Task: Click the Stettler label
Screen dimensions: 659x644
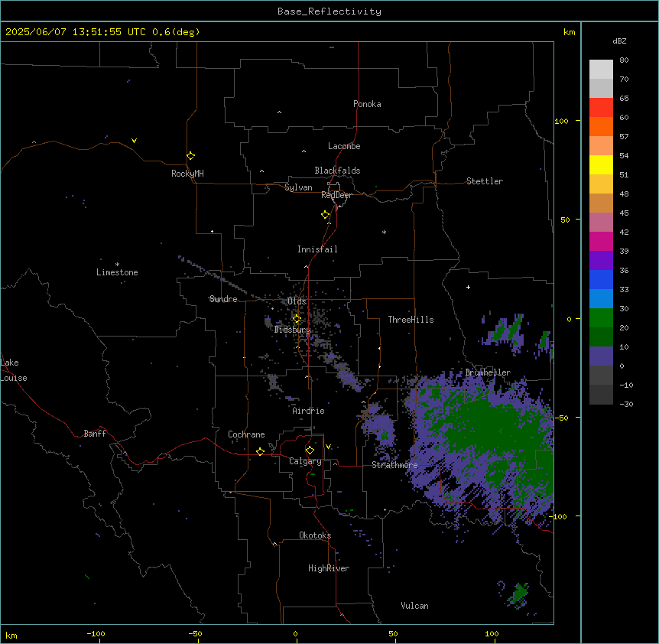Action: coord(485,181)
